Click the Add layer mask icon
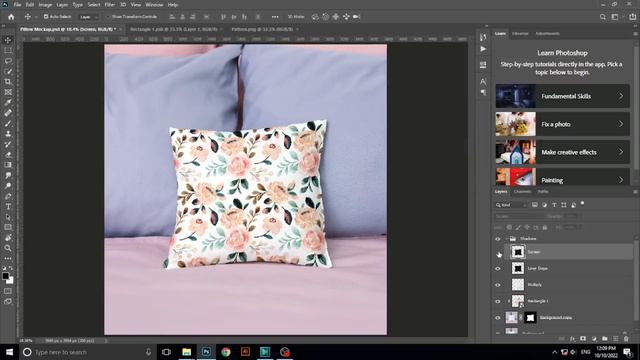 tap(583, 339)
